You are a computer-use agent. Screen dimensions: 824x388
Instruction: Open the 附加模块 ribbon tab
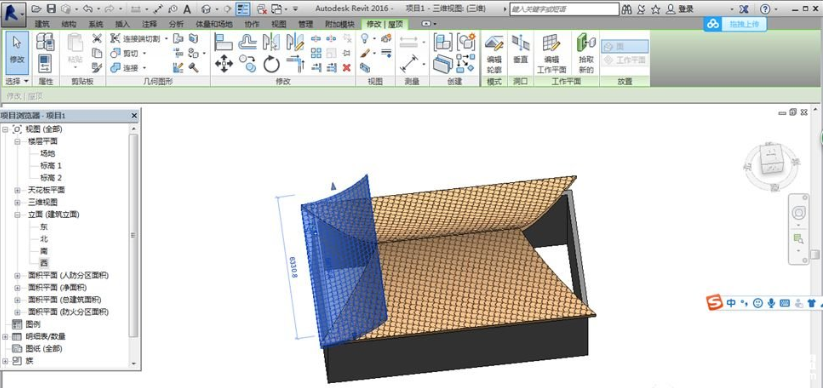point(339,24)
